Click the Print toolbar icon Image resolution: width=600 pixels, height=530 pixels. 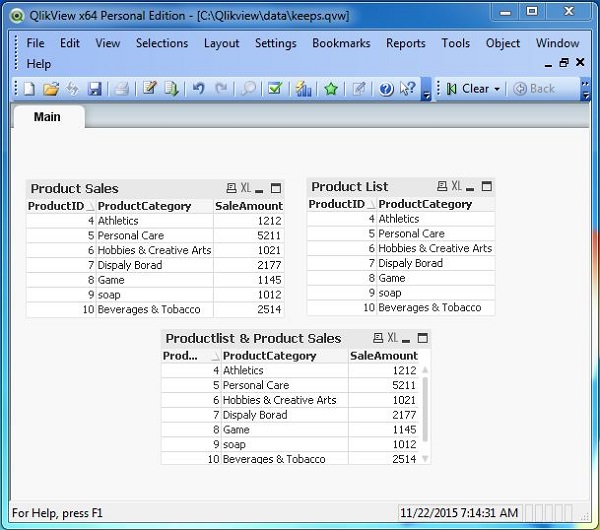click(121, 89)
